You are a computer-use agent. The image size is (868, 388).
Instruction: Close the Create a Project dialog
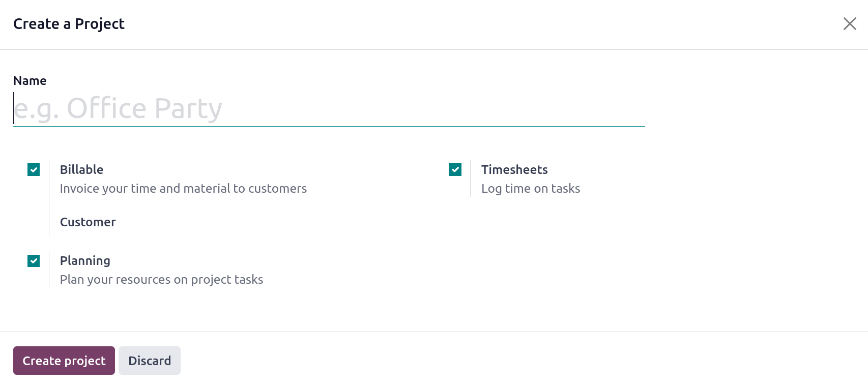coord(849,24)
